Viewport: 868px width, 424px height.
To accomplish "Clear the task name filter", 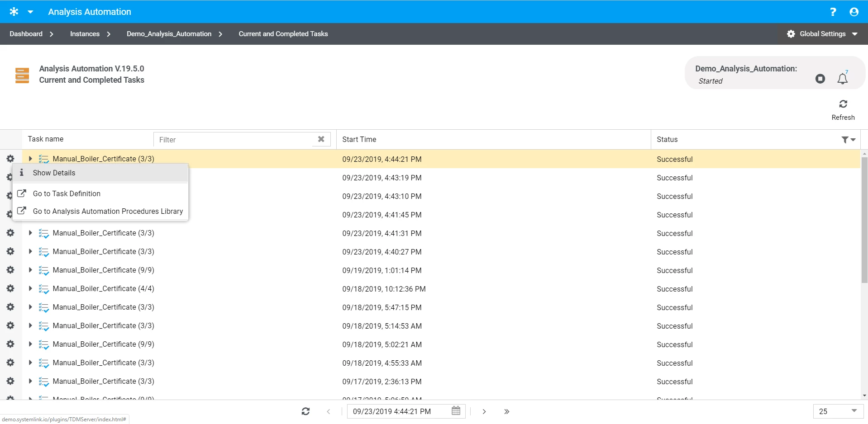I will (321, 139).
